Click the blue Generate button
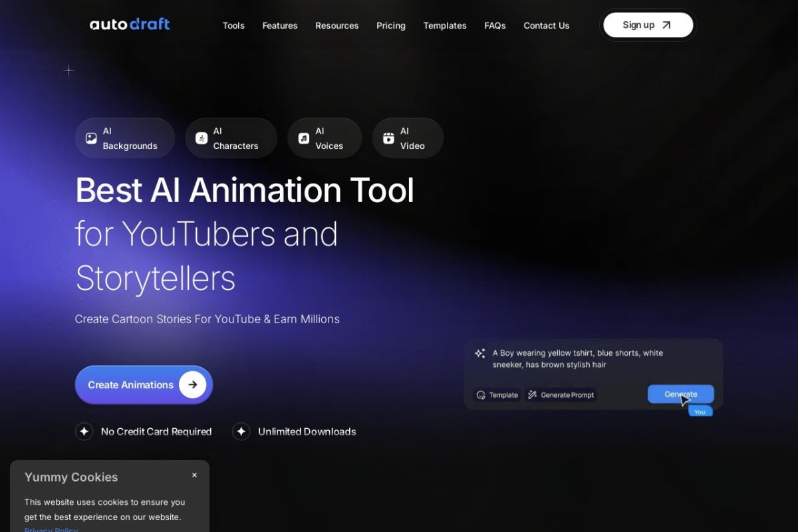798x532 pixels. [x=680, y=394]
